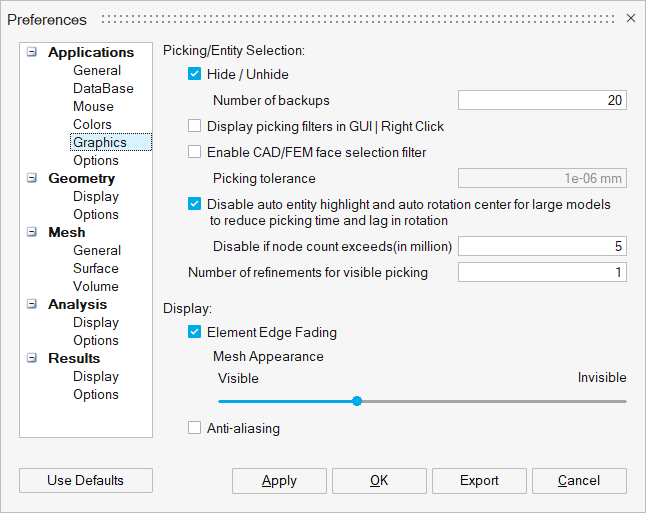Screen dimensions: 646x513
Task: Collapse the Mesh tree node
Action: [x=32, y=232]
